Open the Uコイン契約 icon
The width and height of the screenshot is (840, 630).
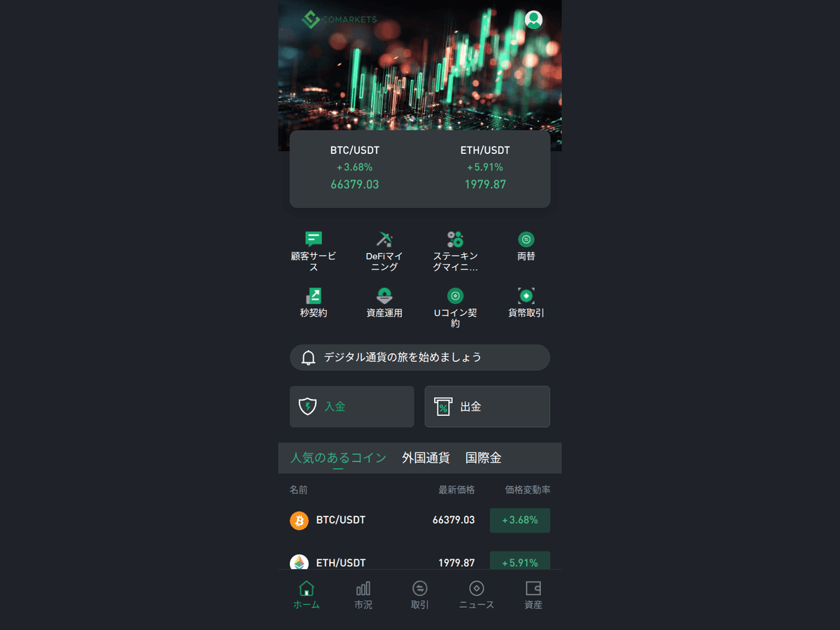point(455,295)
